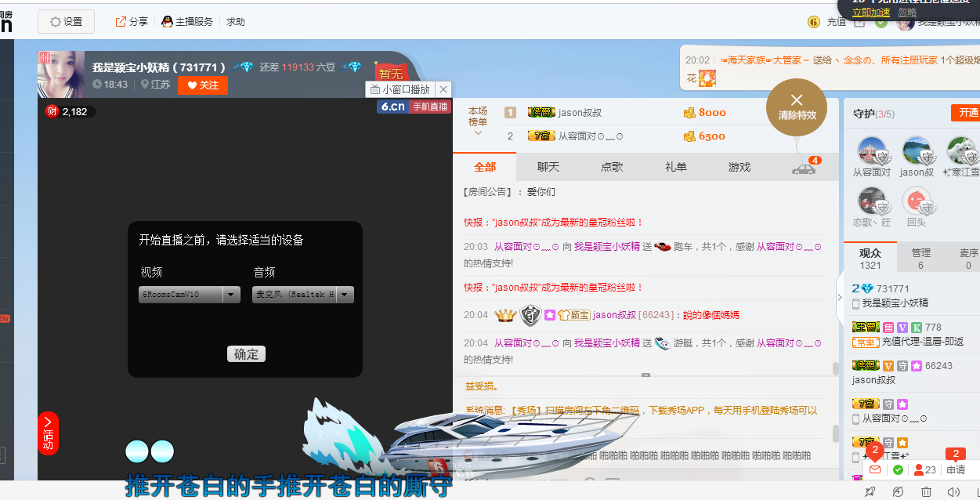This screenshot has width=980, height=500.
Task: Switch to the 全部 chat tab
Action: click(x=485, y=167)
